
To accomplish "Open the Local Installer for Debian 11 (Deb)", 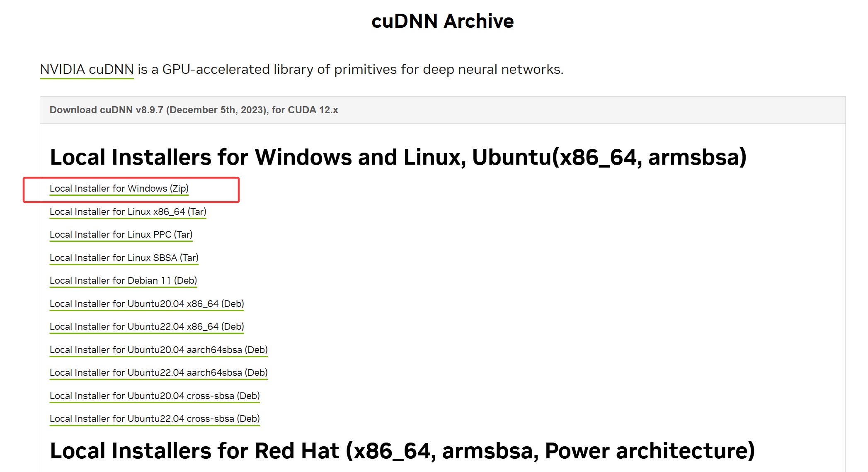I will click(x=123, y=280).
